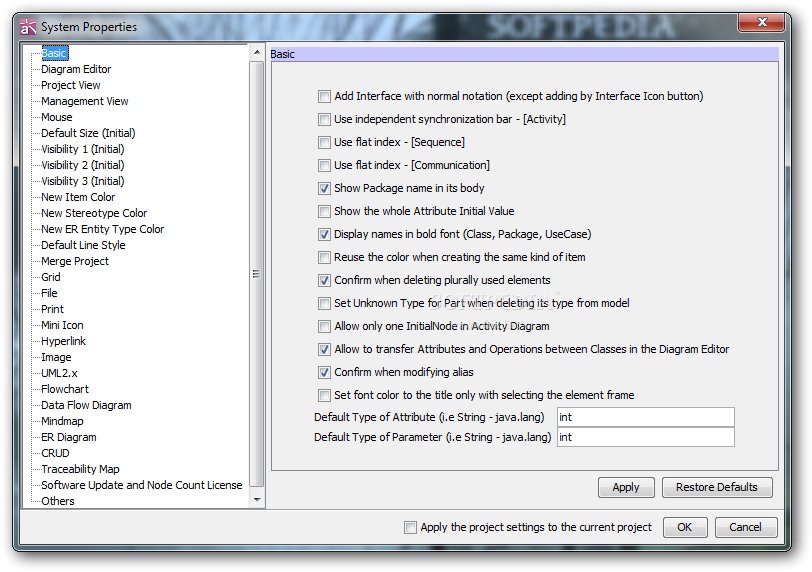
Task: Select Others category
Action: (57, 502)
